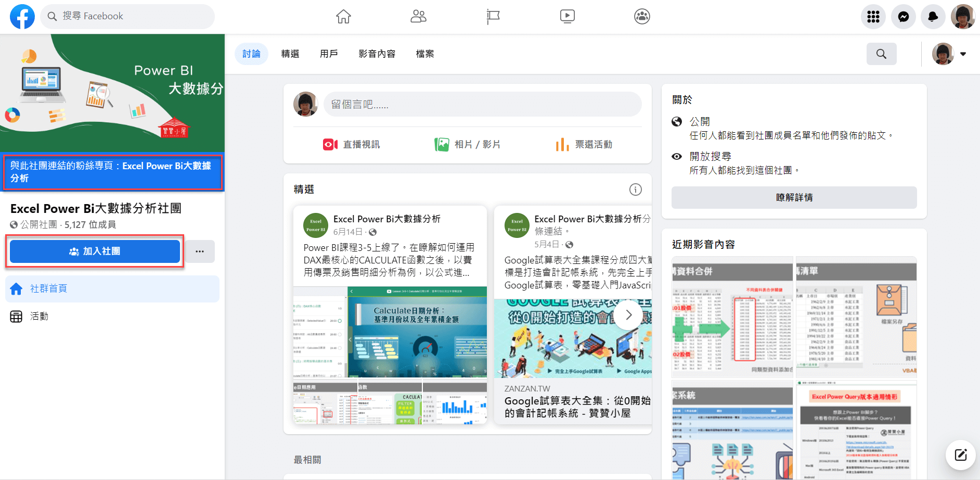
Task: Click the 留個言吧 post input field
Action: click(x=483, y=105)
